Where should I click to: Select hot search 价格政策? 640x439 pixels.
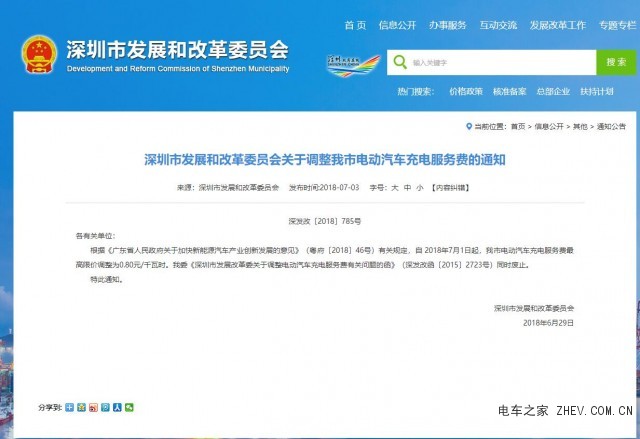click(466, 91)
